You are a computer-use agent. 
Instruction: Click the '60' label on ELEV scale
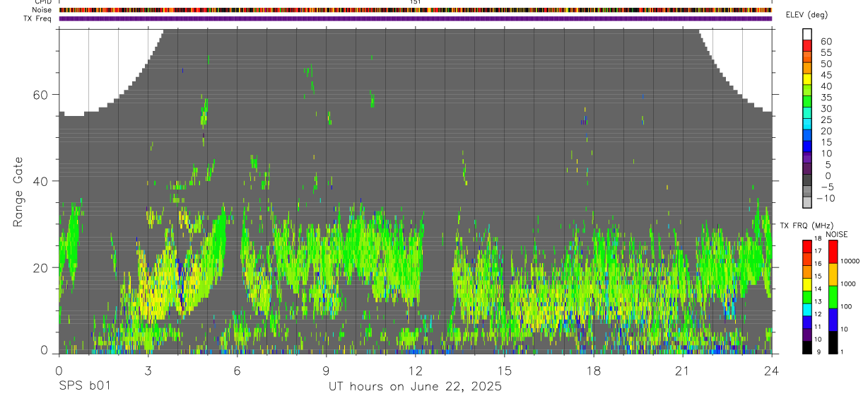pyautogui.click(x=826, y=41)
